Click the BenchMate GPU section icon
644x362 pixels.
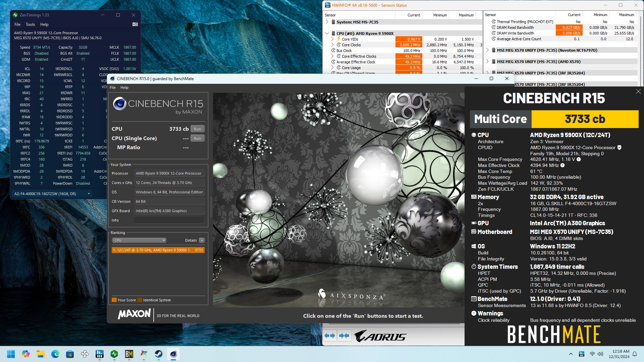point(474,223)
